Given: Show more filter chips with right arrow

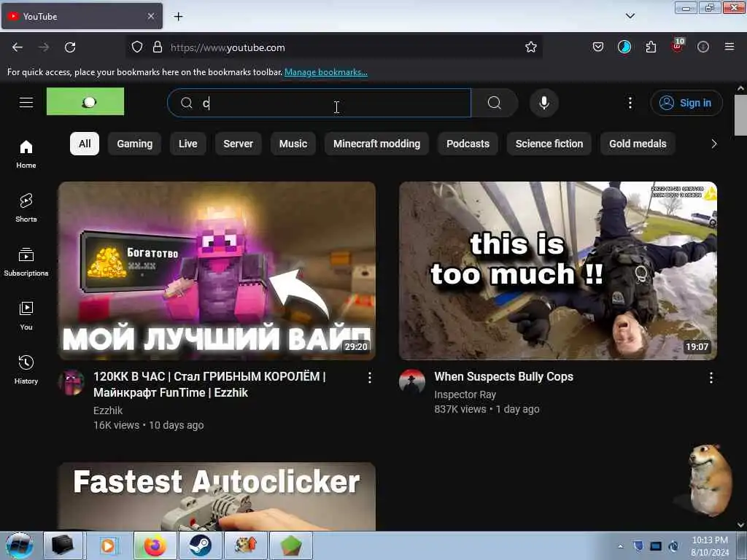Looking at the screenshot, I should click(713, 144).
